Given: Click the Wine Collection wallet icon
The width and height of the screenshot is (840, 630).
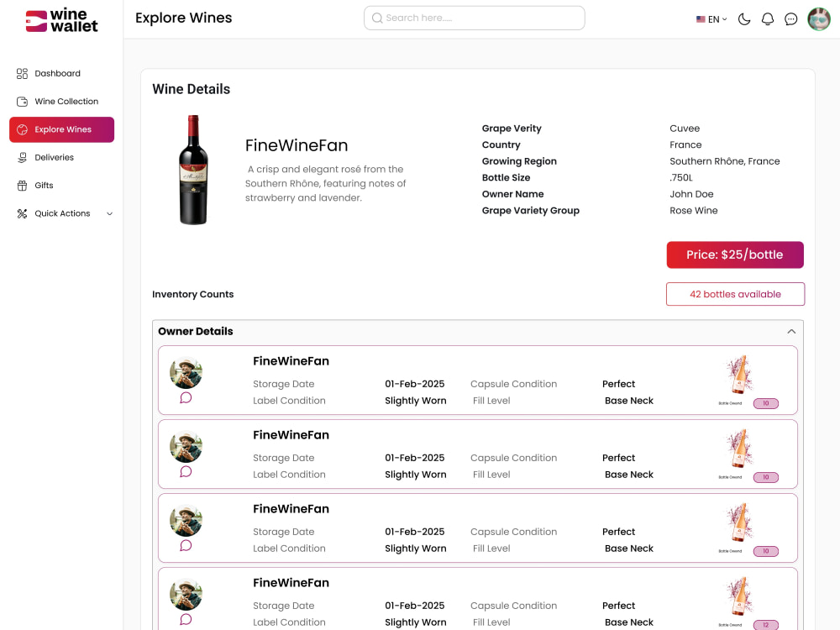Looking at the screenshot, I should pos(22,102).
